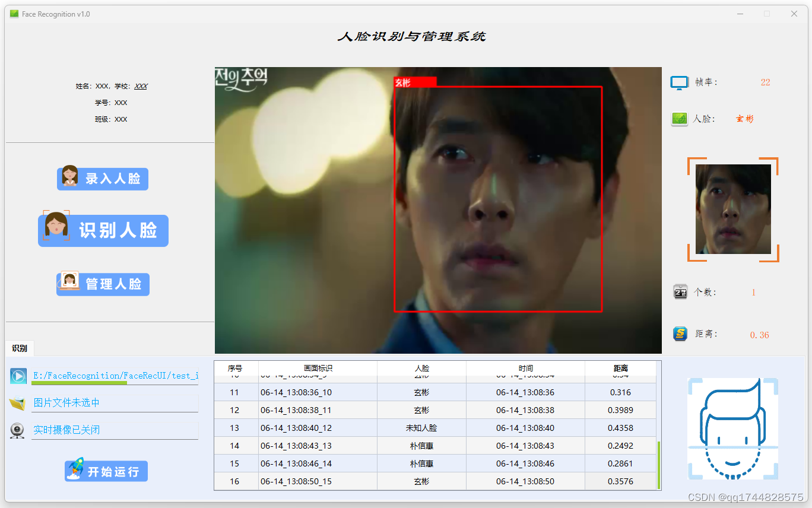Screen dimensions: 812x508
Task: Click the 班级: XXX text
Action: 111,119
